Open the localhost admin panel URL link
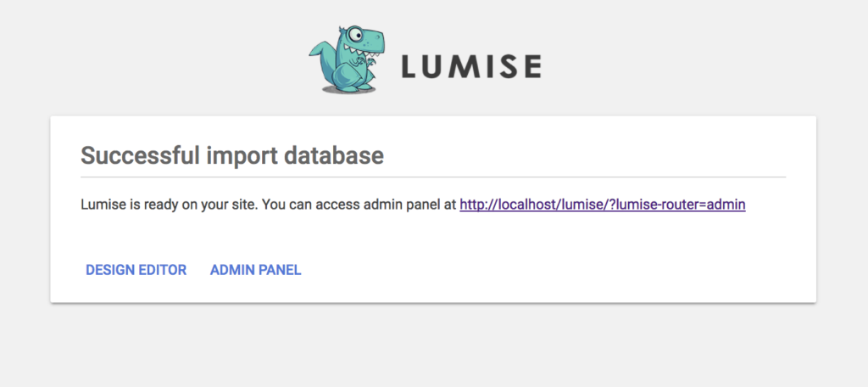The image size is (868, 387). 603,205
